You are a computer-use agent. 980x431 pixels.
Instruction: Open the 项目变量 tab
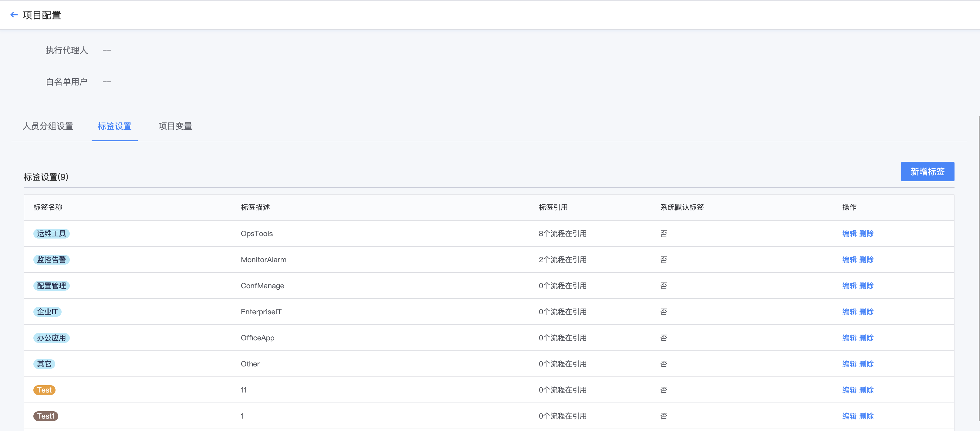[x=175, y=126]
